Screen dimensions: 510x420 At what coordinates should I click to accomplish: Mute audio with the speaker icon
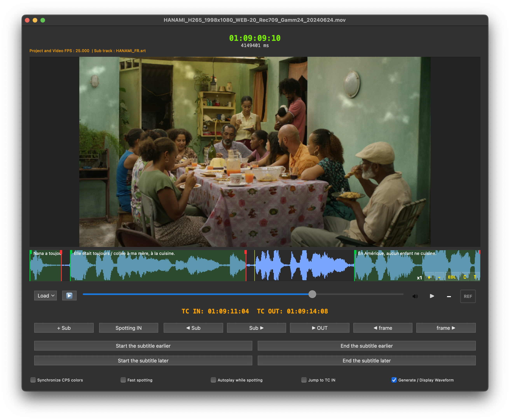tap(415, 296)
